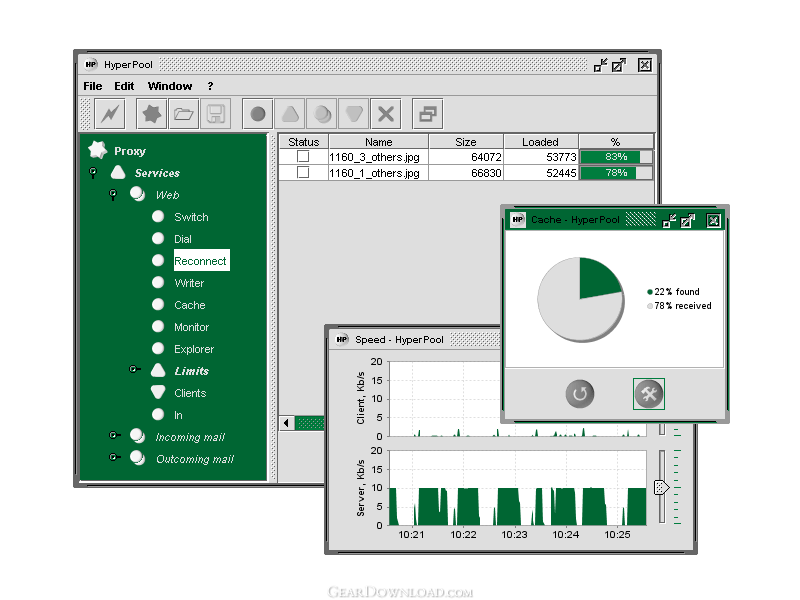Click the X delete toolbar icon
Screen dimensions: 800x600
pos(386,114)
